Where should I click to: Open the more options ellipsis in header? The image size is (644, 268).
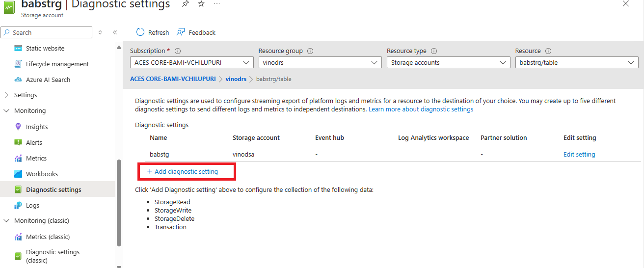pos(217,4)
